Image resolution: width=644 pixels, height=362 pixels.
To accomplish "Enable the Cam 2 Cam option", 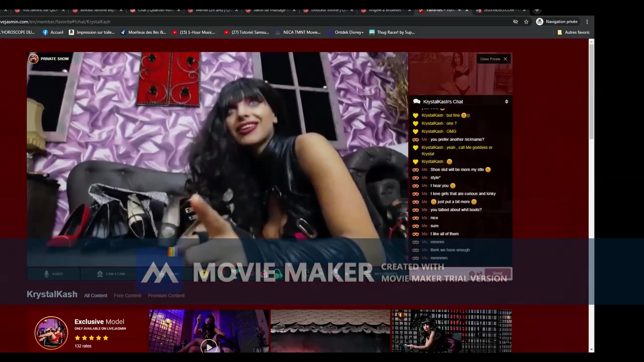I will click(x=111, y=274).
